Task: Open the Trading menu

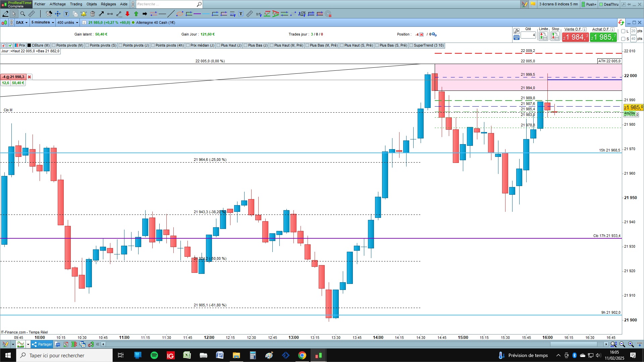Action: tap(76, 4)
